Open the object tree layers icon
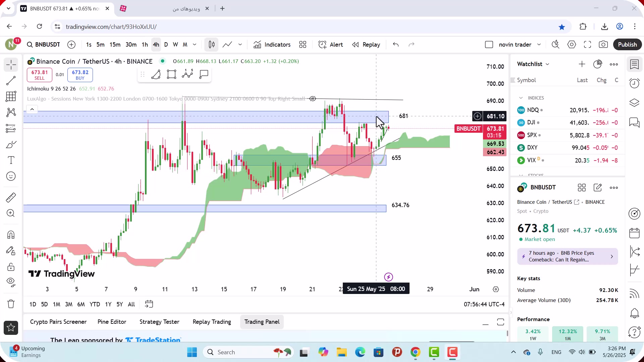The height and width of the screenshot is (362, 644). 635,103
